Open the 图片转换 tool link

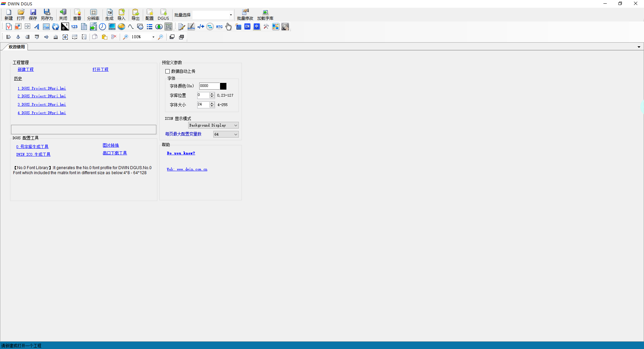click(111, 145)
